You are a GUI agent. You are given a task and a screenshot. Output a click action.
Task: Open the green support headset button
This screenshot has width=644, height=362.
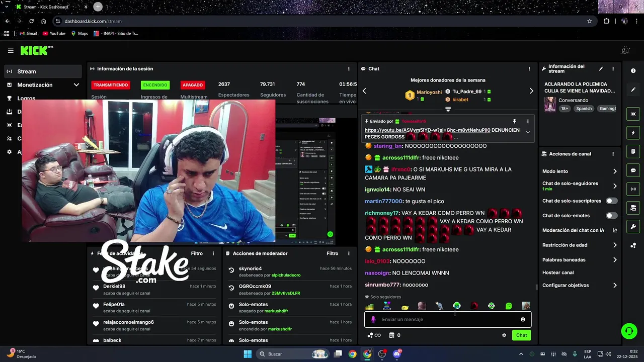pos(629,331)
